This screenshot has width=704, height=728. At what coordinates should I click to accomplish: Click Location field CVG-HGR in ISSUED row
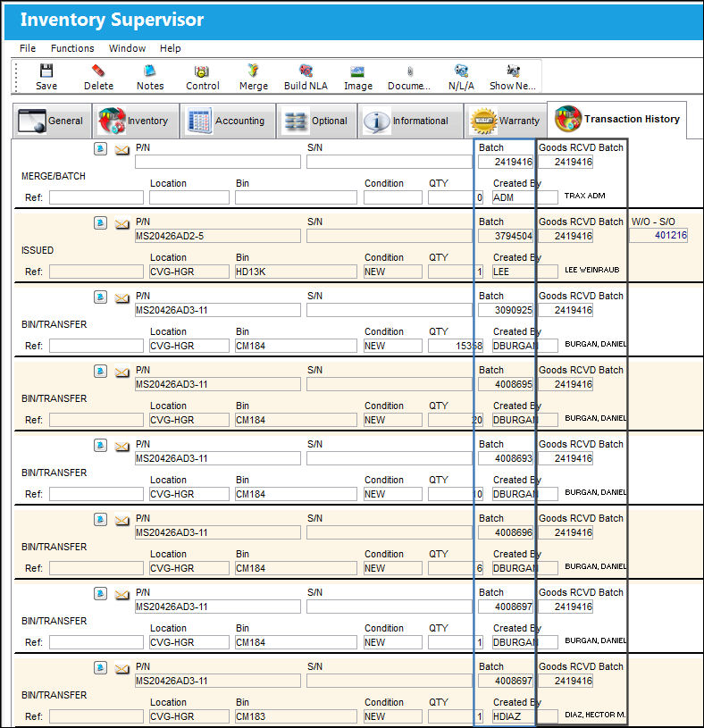[189, 272]
